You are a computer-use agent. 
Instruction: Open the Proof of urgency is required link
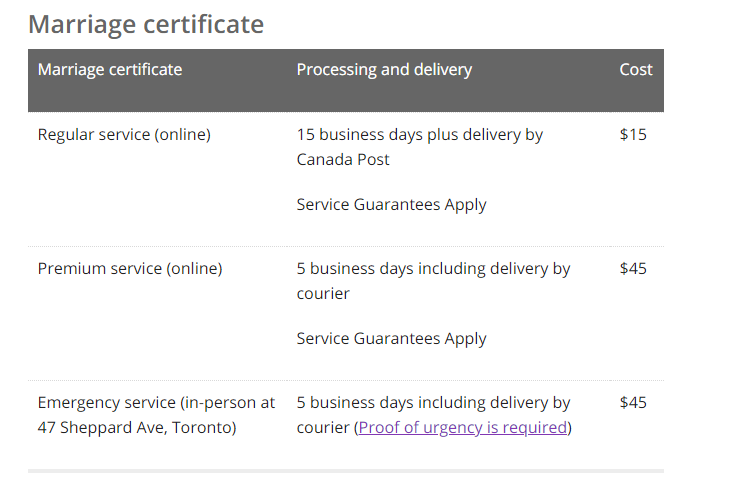463,427
